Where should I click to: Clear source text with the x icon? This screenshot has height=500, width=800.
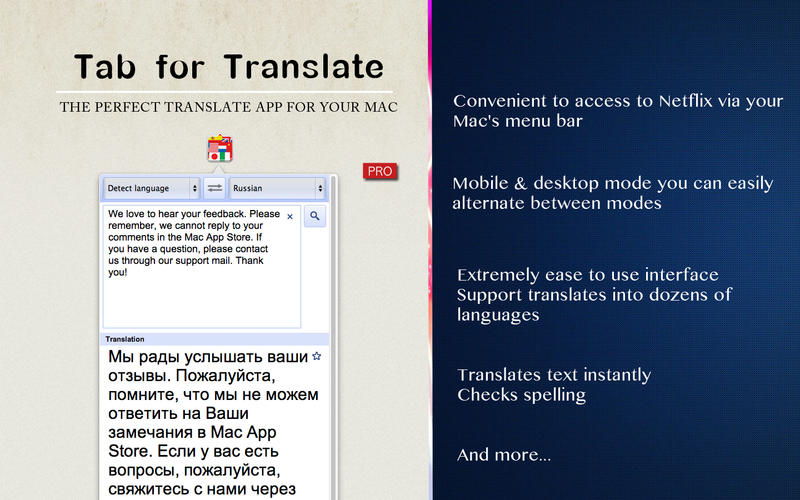[x=290, y=217]
